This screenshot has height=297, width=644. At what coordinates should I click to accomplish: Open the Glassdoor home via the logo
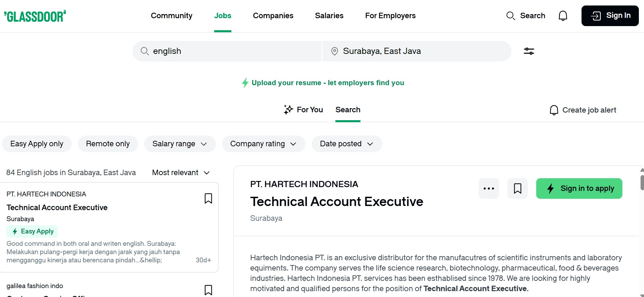point(35,16)
